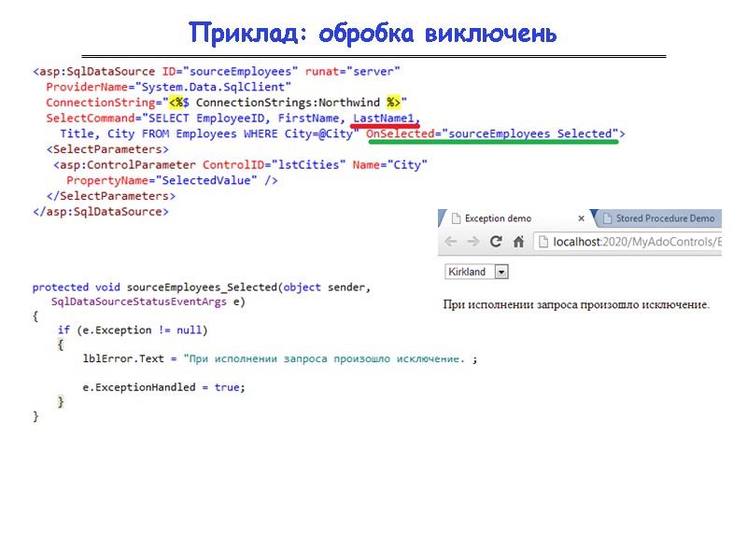Click the page icon in the address bar
The image size is (747, 560).
[x=543, y=242]
